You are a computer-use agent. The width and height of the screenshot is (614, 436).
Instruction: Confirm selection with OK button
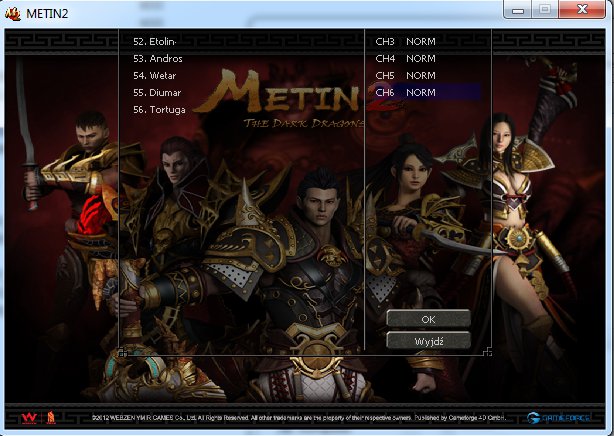click(428, 319)
